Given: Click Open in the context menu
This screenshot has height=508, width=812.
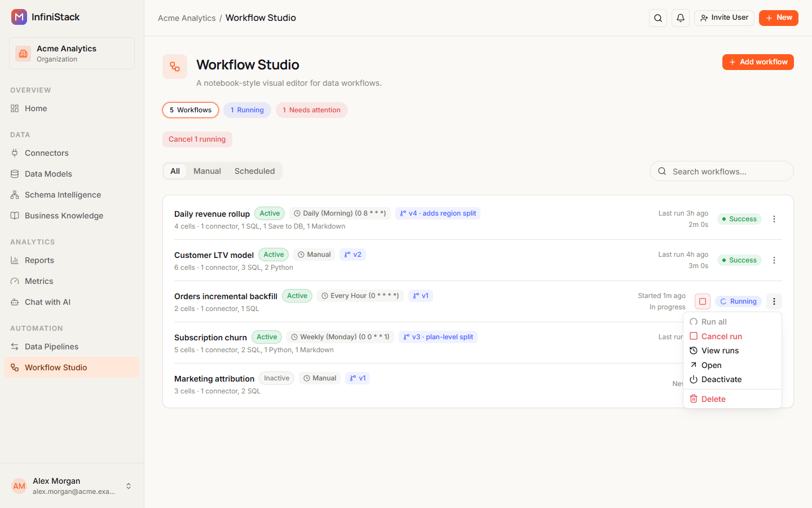Looking at the screenshot, I should coord(732,365).
